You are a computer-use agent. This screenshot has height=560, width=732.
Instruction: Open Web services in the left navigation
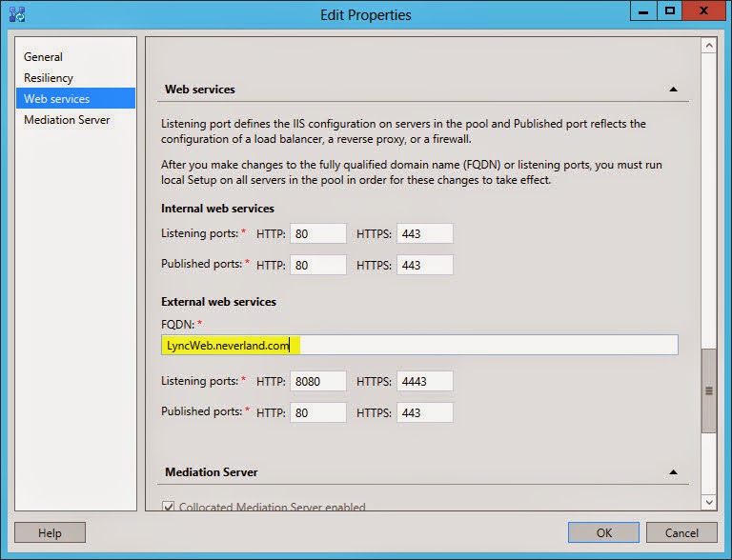56,99
